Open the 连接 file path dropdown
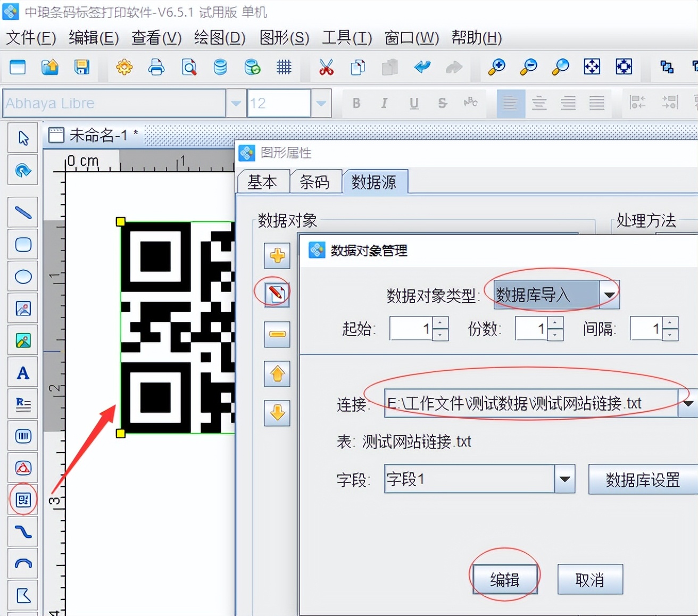 [688, 403]
